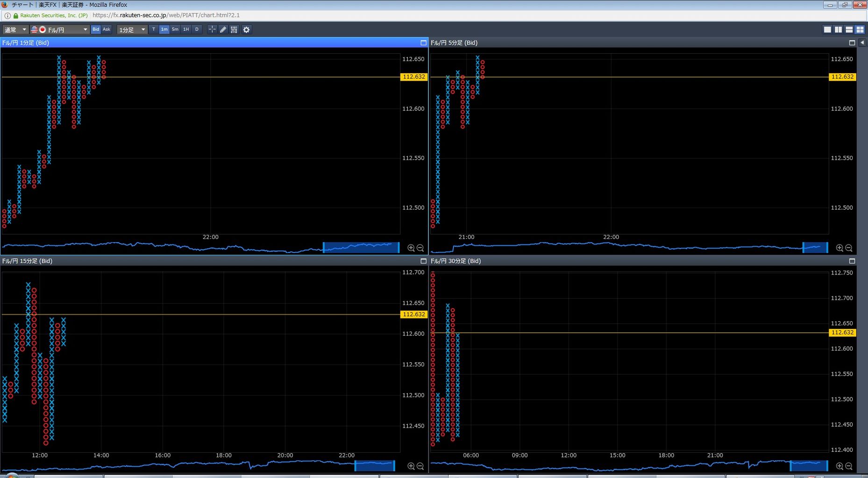868x478 pixels.
Task: Maximize the ドル/円 1分足 chart panel
Action: (x=423, y=42)
